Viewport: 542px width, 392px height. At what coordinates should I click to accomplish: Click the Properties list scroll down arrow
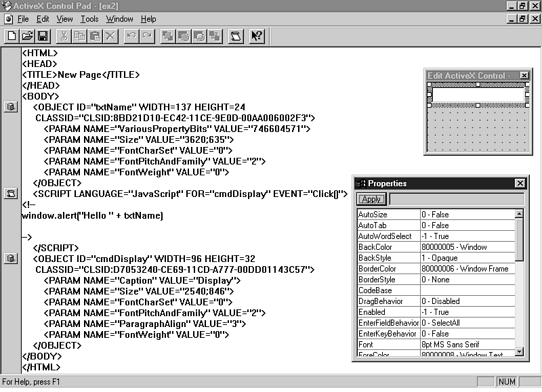click(519, 351)
